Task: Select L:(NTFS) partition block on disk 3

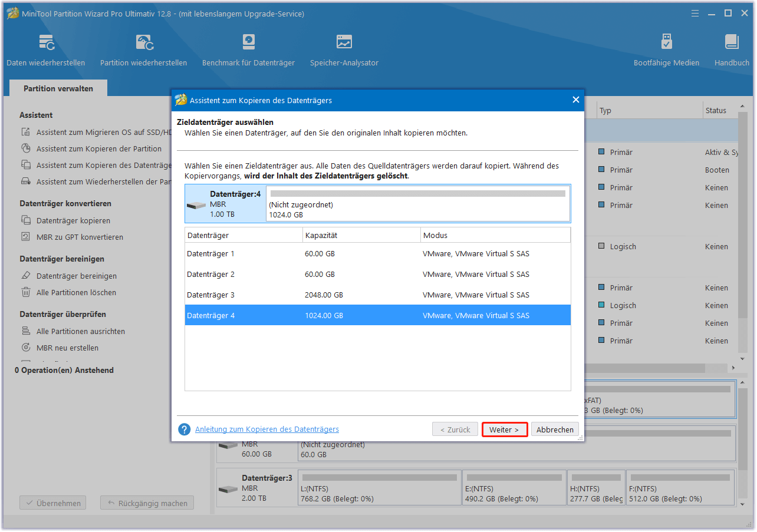Action: [x=379, y=487]
